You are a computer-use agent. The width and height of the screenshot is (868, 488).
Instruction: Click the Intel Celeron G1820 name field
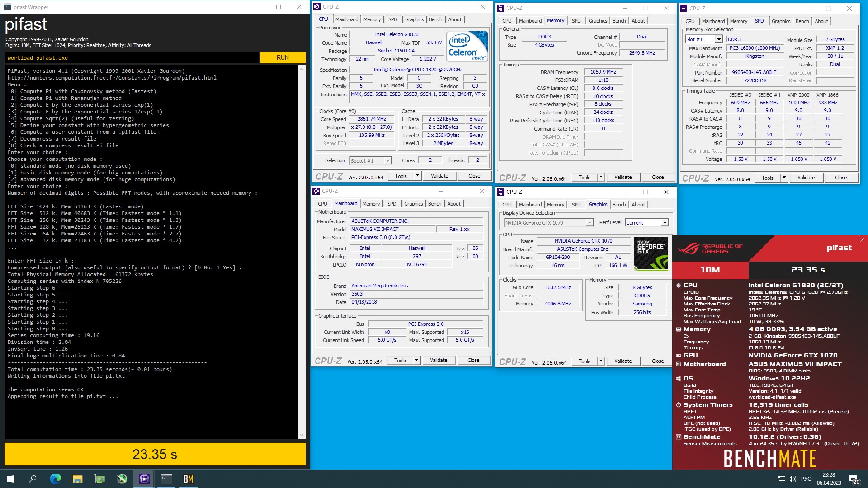tap(396, 35)
